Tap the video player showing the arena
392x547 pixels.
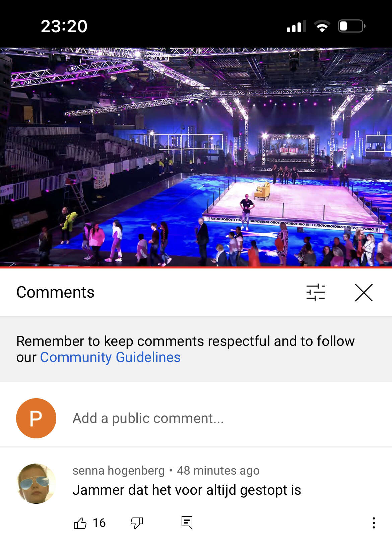coord(196,157)
